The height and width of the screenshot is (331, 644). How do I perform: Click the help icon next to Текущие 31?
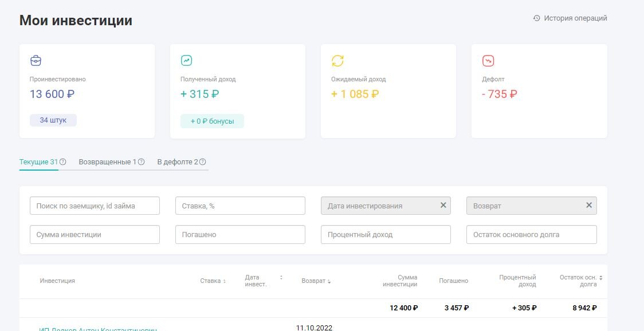63,162
